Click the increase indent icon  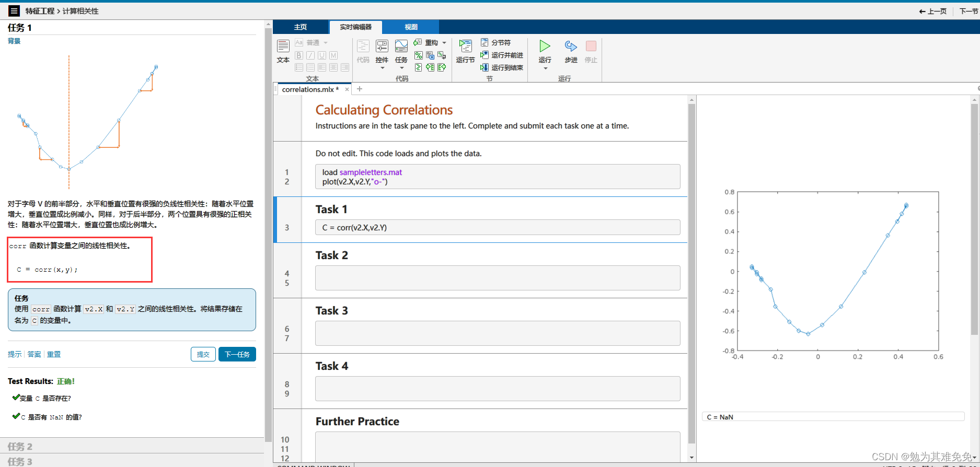[430, 67]
